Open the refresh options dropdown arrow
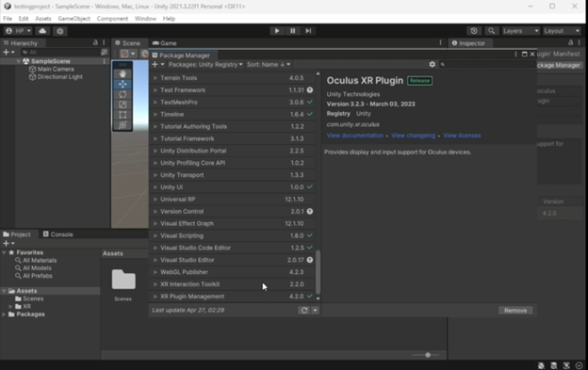 [315, 310]
